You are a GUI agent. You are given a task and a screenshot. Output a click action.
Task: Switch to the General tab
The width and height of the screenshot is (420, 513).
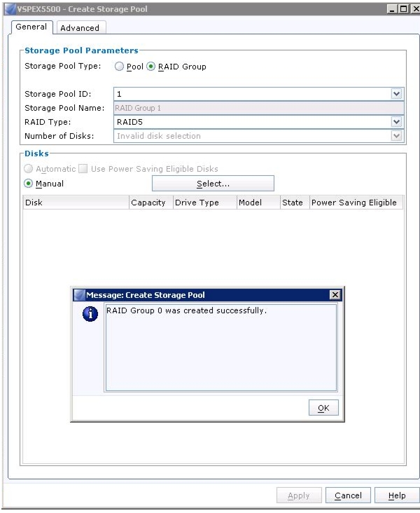31,27
